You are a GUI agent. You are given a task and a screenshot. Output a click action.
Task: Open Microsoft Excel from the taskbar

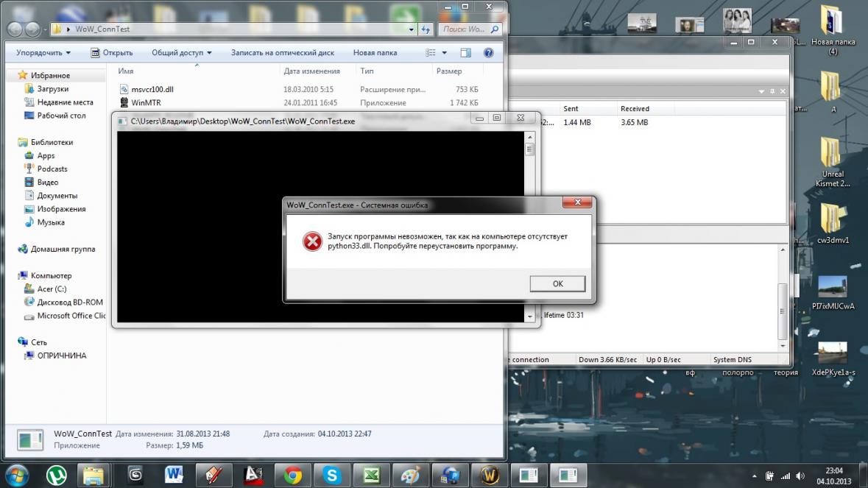tap(372, 475)
